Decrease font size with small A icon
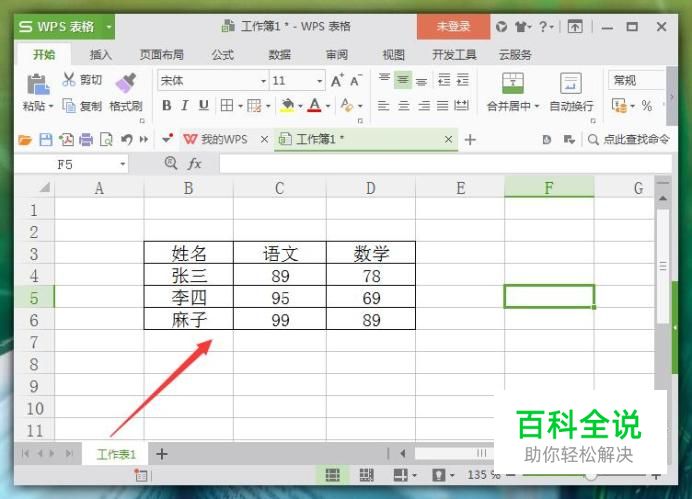The height and width of the screenshot is (499, 692). click(x=356, y=80)
